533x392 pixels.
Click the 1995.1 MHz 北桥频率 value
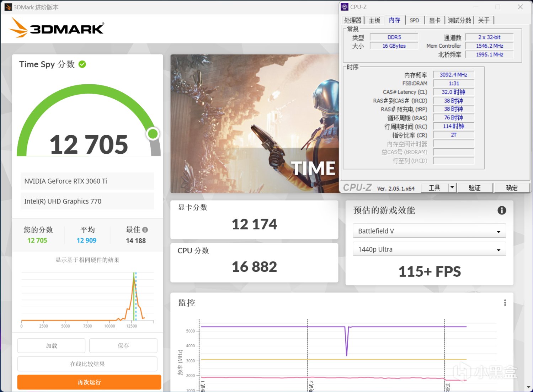pyautogui.click(x=489, y=54)
